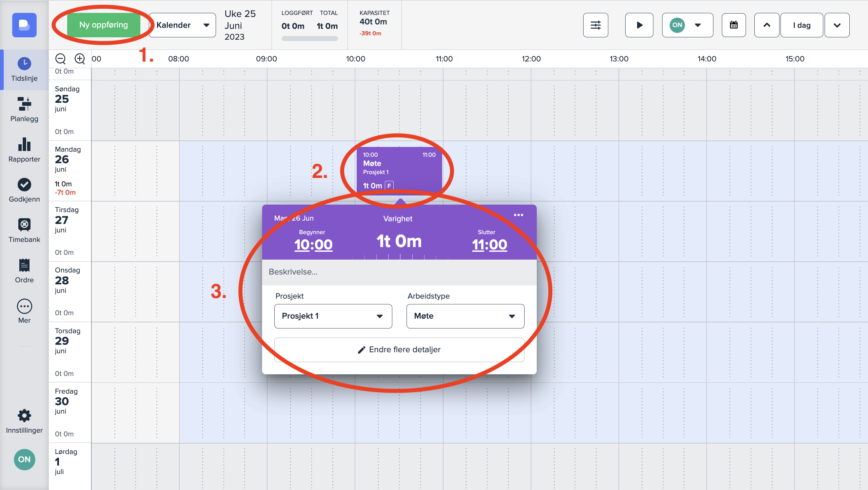This screenshot has height=490, width=868.
Task: Start the timer with play button
Action: pos(639,25)
